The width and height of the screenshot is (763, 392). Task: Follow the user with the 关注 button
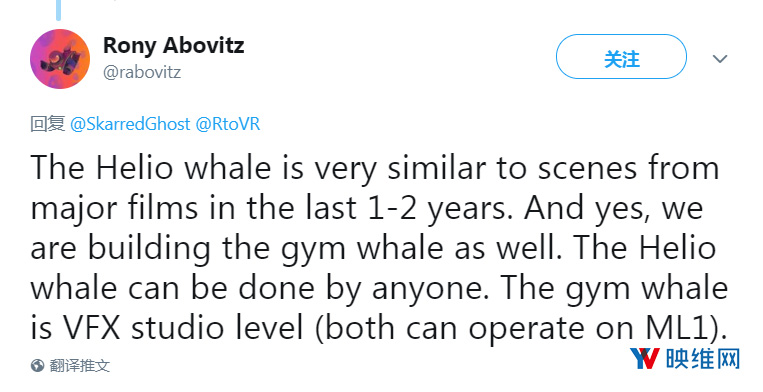click(x=621, y=57)
